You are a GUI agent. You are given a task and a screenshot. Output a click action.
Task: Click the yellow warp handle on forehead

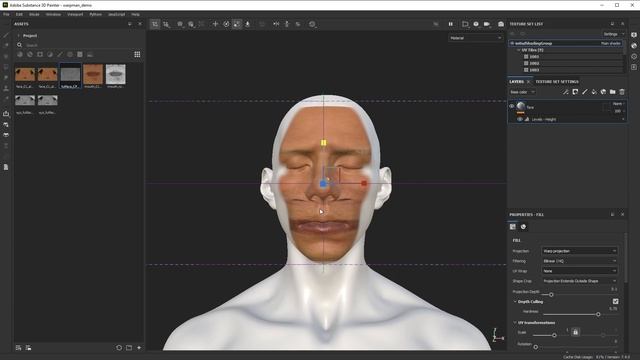coord(324,142)
